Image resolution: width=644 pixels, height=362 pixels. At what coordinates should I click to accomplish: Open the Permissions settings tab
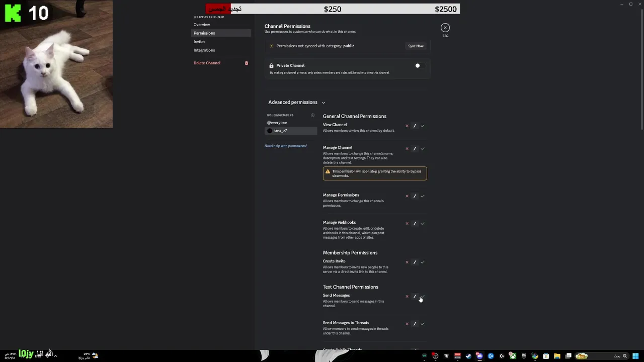click(221, 33)
